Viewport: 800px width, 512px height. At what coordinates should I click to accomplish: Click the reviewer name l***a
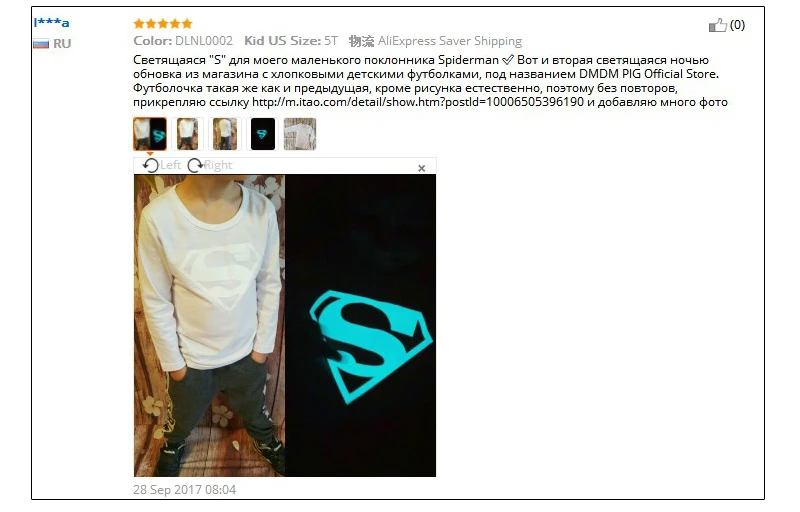pyautogui.click(x=51, y=22)
